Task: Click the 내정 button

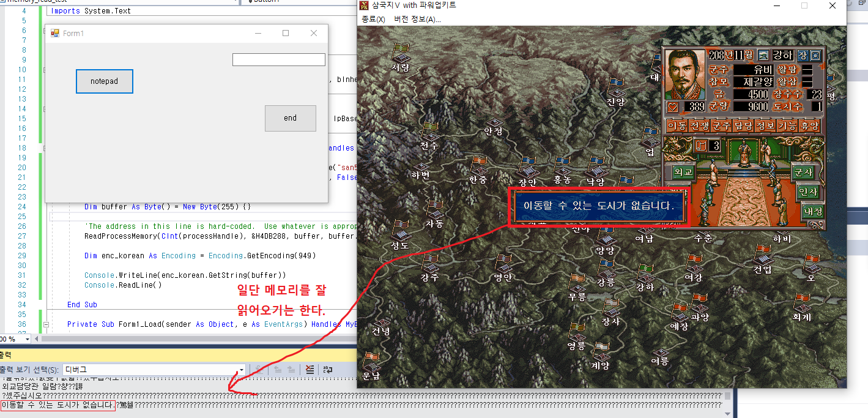Action: pyautogui.click(x=812, y=211)
